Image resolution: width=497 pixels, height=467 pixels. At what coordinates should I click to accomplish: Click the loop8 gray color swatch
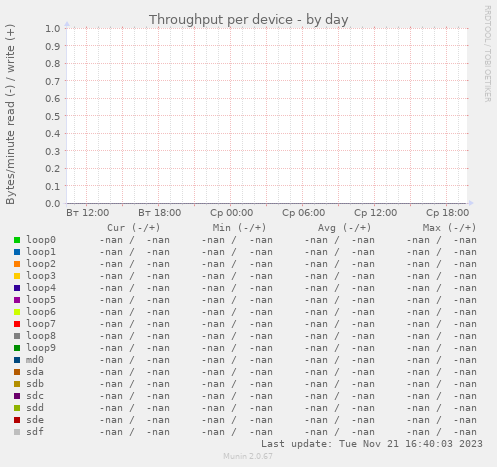(17, 336)
